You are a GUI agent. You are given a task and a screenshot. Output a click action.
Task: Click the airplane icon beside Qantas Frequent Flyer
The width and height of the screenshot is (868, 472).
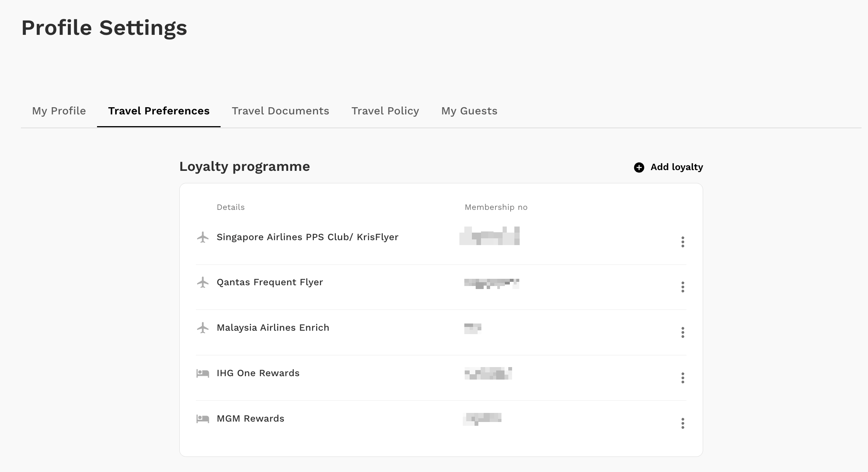(x=203, y=282)
